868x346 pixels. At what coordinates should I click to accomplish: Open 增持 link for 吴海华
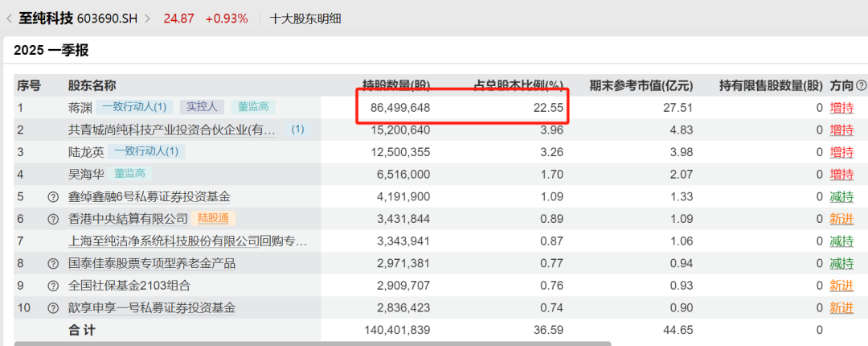[841, 174]
